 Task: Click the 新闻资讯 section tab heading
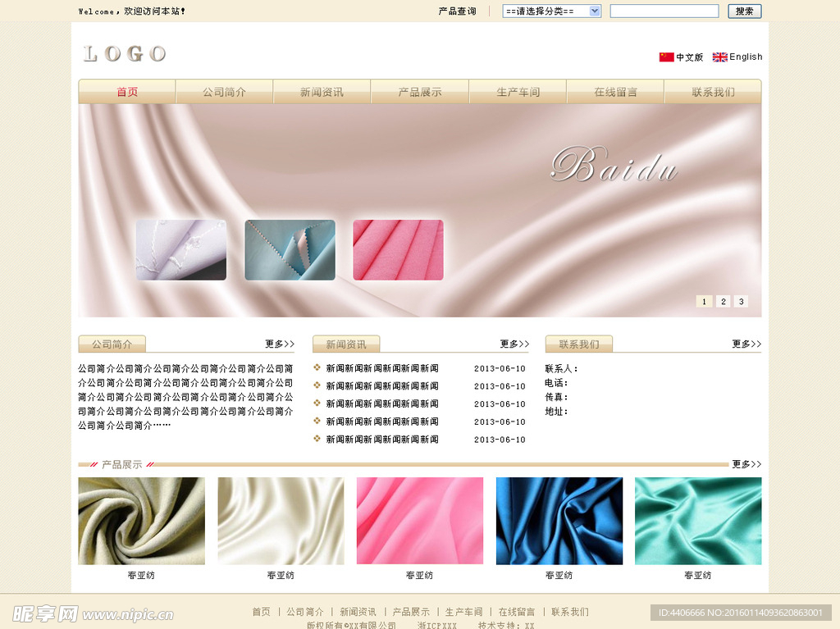[346, 344]
